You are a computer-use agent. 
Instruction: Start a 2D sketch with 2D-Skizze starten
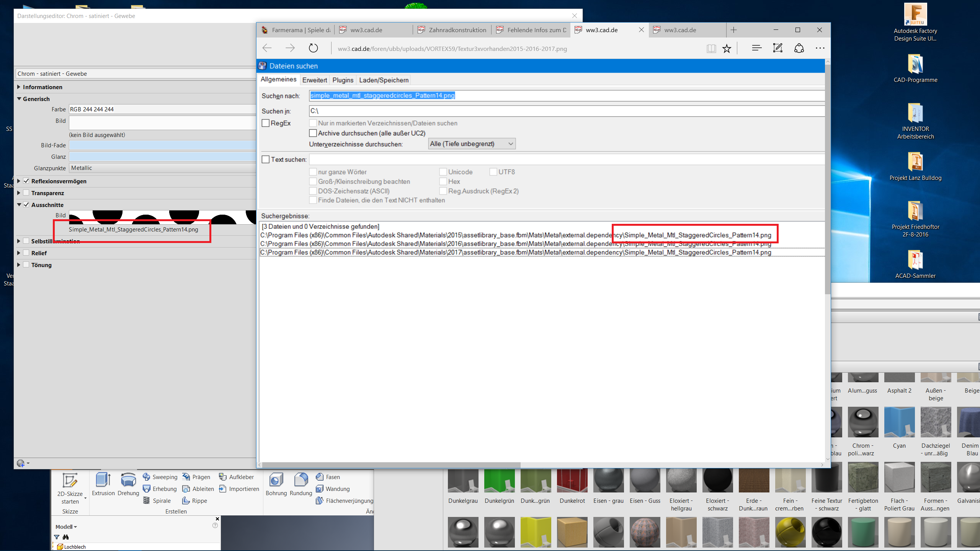(70, 481)
